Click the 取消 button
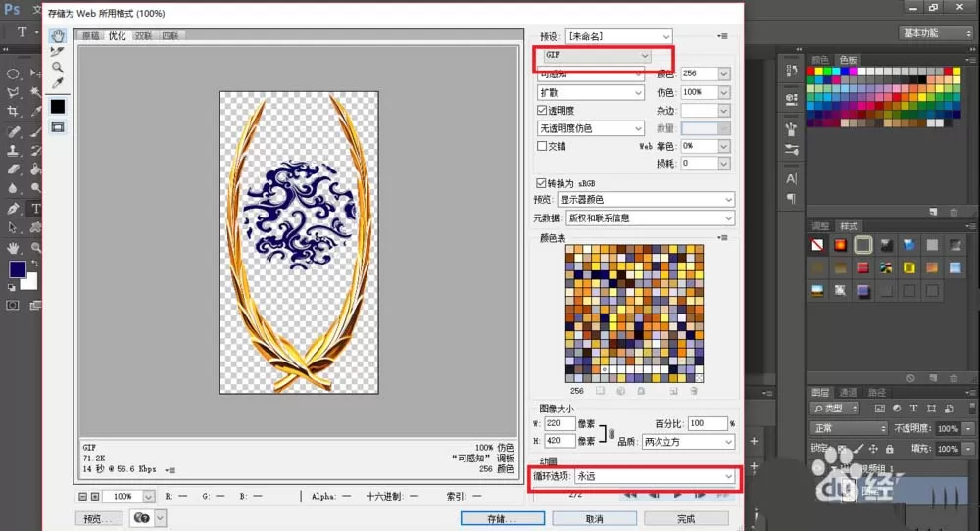 pyautogui.click(x=595, y=518)
